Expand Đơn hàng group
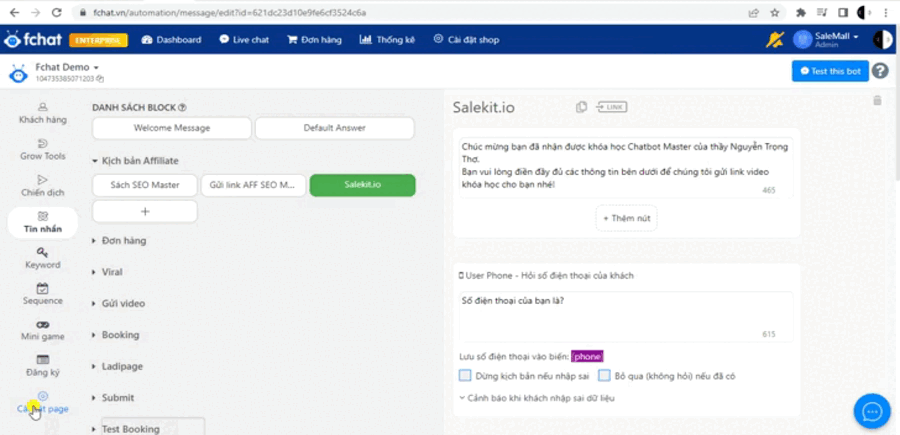 click(119, 240)
